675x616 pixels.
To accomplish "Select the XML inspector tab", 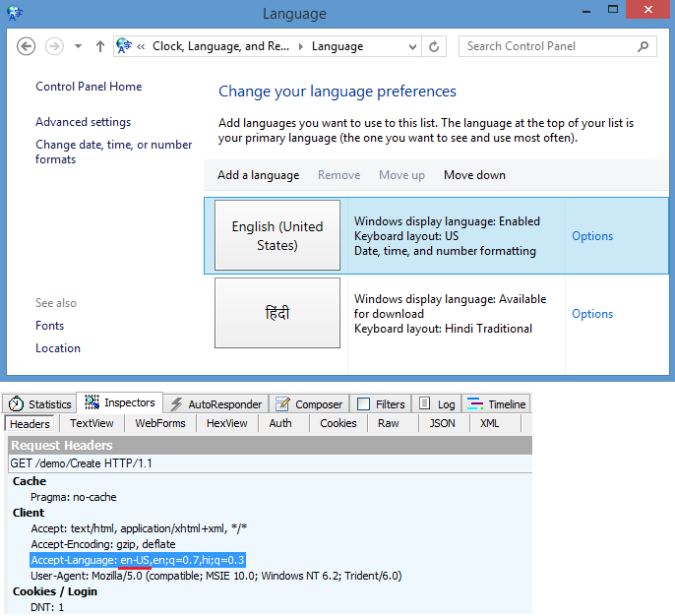I will pos(489,423).
